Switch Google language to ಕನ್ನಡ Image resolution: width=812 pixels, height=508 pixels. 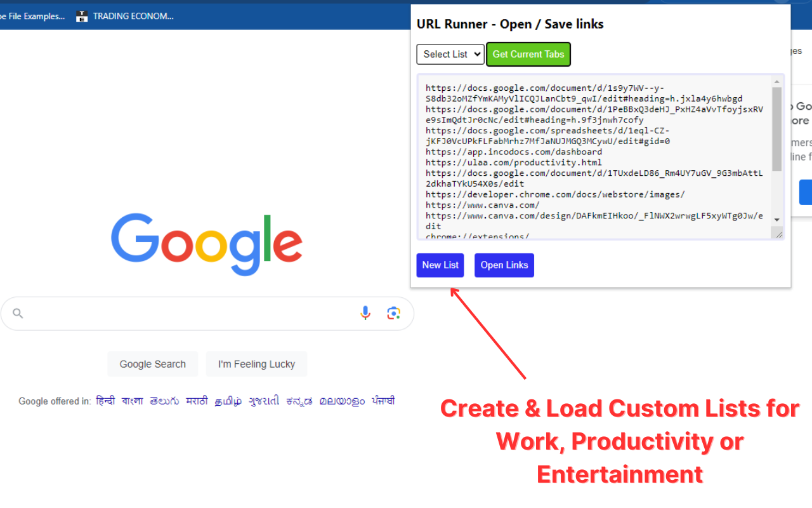pos(299,401)
